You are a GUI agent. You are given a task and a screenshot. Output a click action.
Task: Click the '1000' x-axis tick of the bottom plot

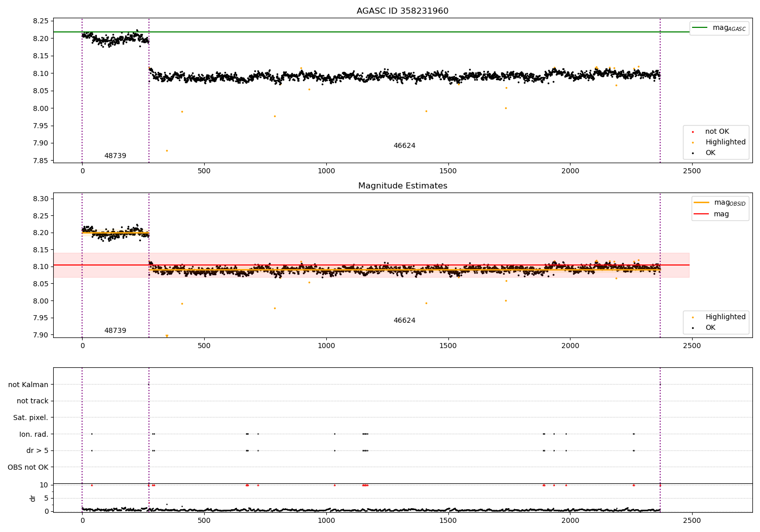(326, 521)
